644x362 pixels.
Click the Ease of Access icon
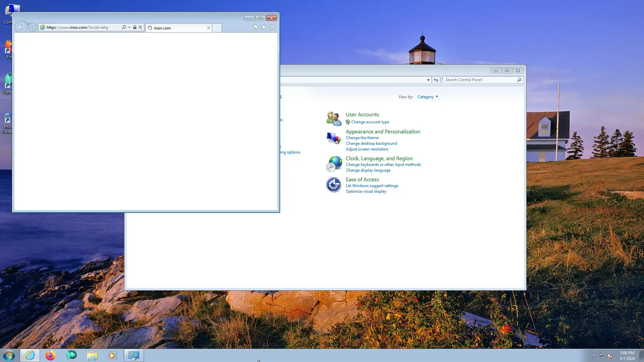(333, 185)
